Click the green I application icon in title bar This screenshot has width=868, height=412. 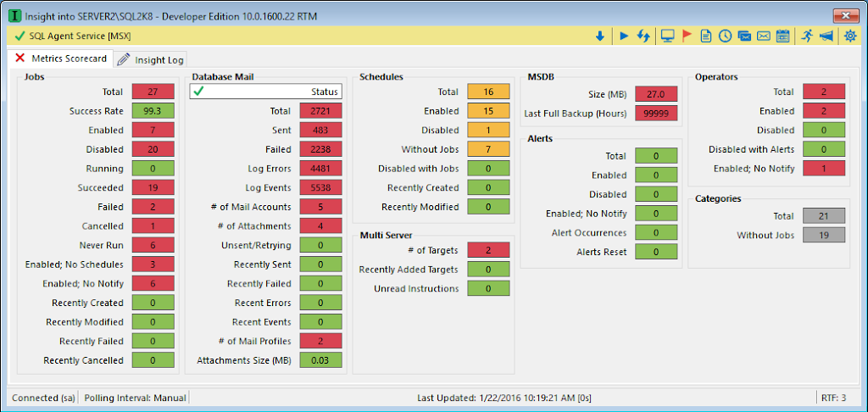(15, 16)
